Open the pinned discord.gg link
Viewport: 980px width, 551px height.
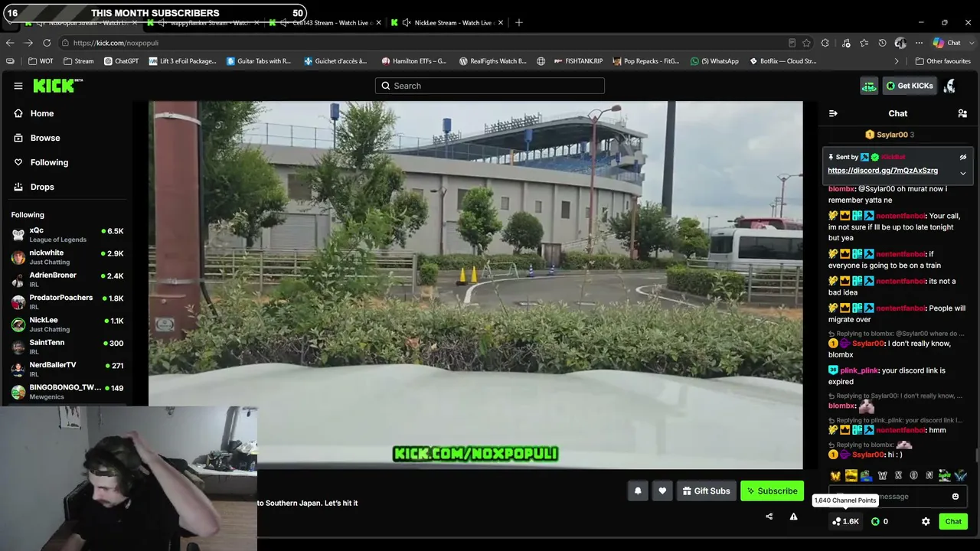(883, 171)
